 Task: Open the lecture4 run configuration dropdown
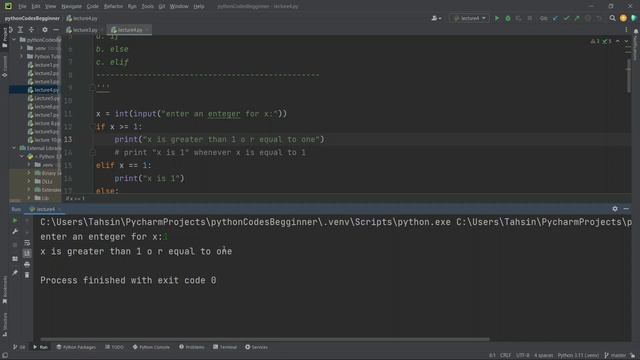(x=469, y=18)
